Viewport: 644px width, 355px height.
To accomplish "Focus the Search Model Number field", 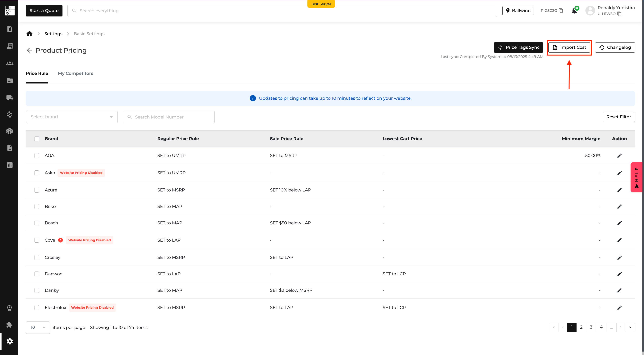I will pyautogui.click(x=168, y=117).
